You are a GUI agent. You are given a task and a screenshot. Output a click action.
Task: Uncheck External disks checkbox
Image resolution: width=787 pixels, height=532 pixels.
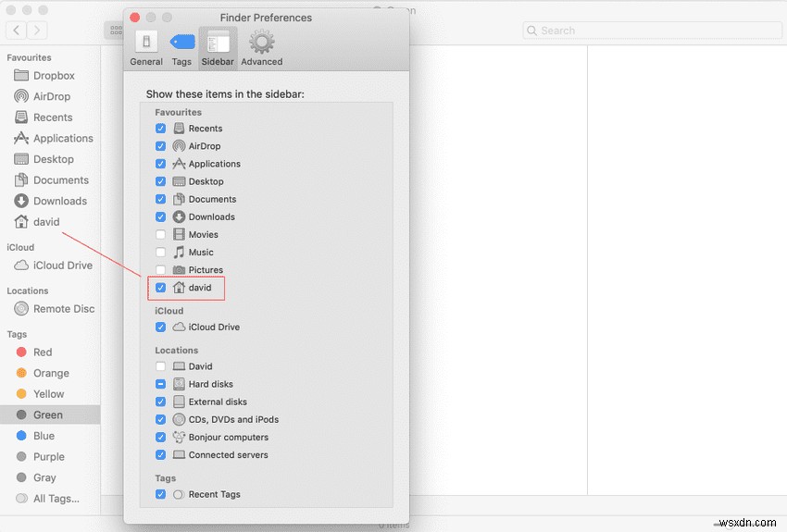point(160,402)
